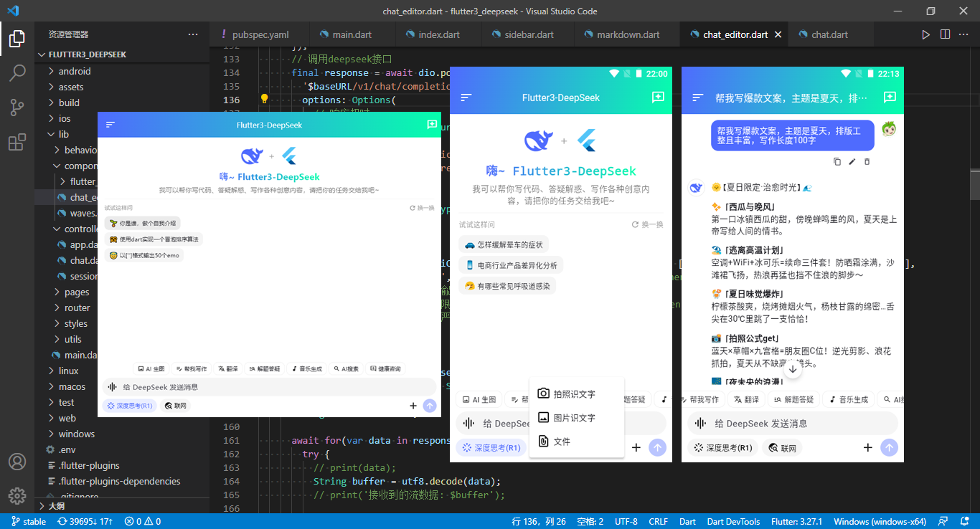Click the CRLF line ending indicator
The width and height of the screenshot is (980, 529).
658,522
